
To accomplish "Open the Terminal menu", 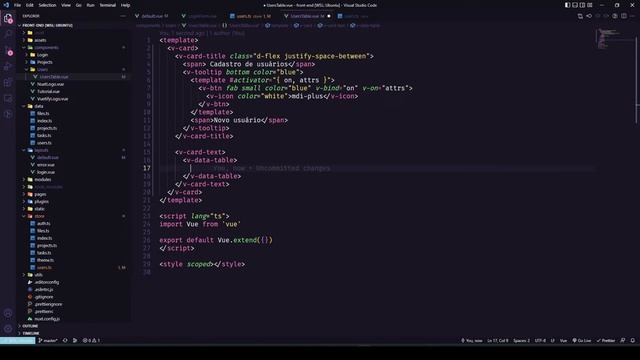I will [107, 5].
